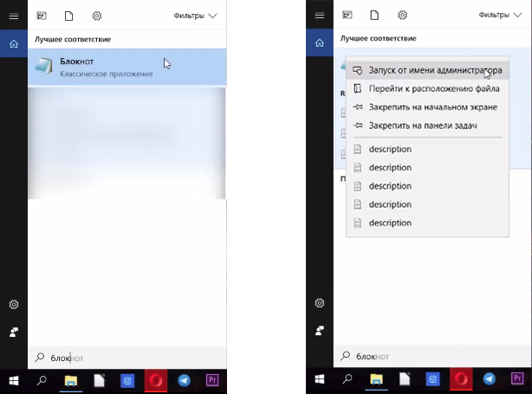The width and height of the screenshot is (532, 394).
Task: Open hamburger menu in right search panel
Action: 319,16
